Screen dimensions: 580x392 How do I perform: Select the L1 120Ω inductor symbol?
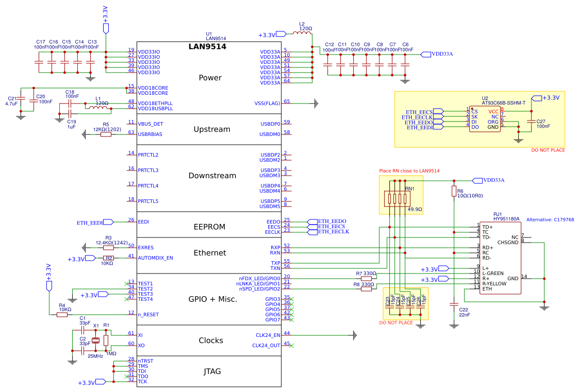pyautogui.click(x=98, y=108)
